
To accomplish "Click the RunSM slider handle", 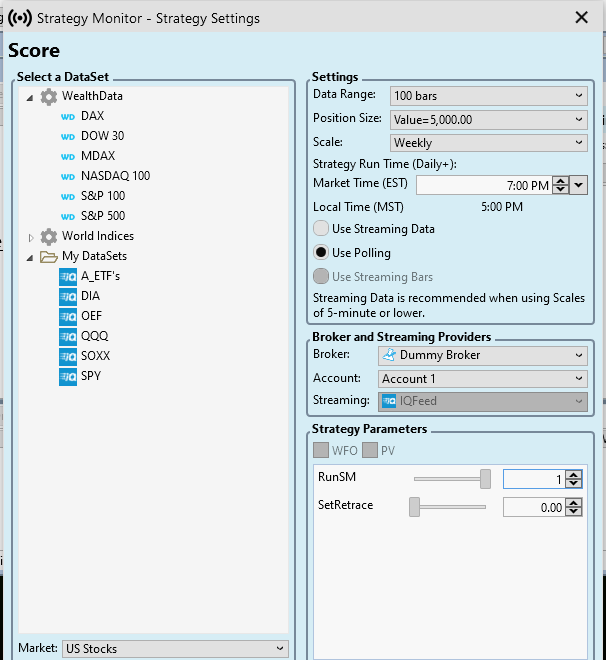I will pyautogui.click(x=485, y=479).
